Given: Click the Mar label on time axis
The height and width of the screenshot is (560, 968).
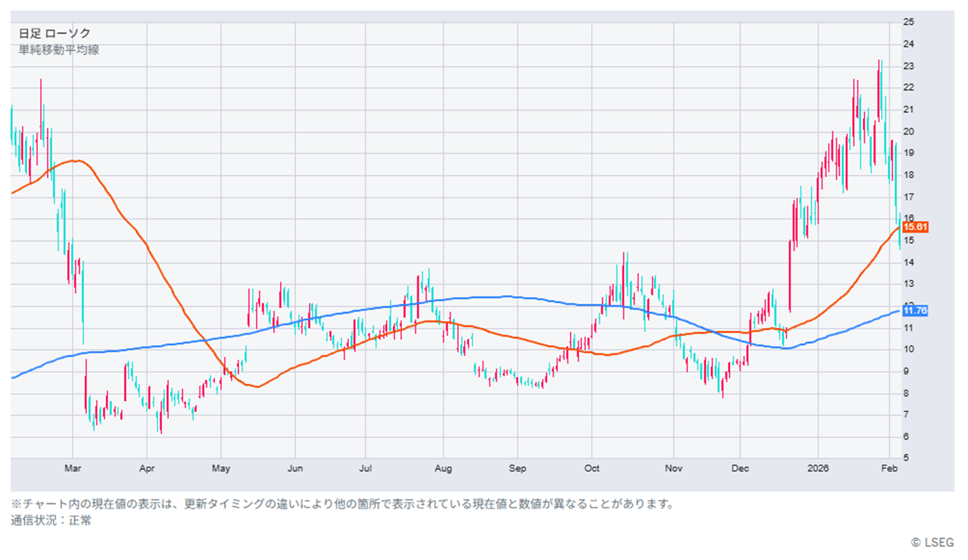Looking at the screenshot, I should [x=73, y=468].
